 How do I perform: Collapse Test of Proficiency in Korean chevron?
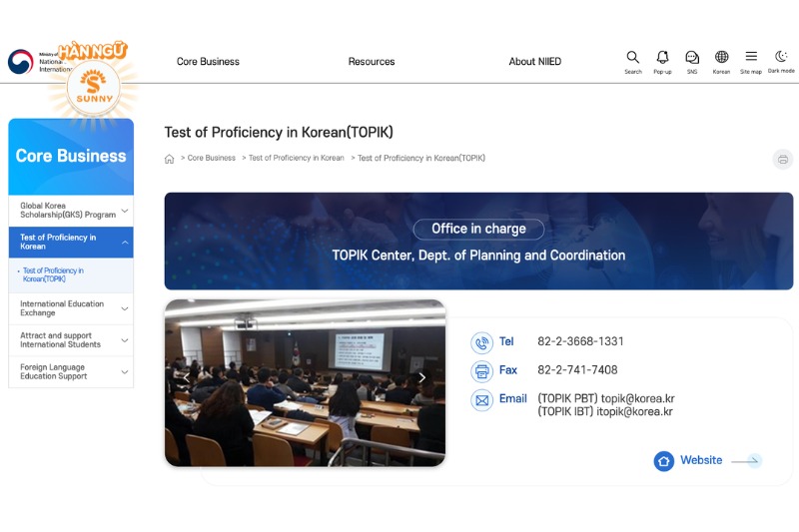[124, 243]
